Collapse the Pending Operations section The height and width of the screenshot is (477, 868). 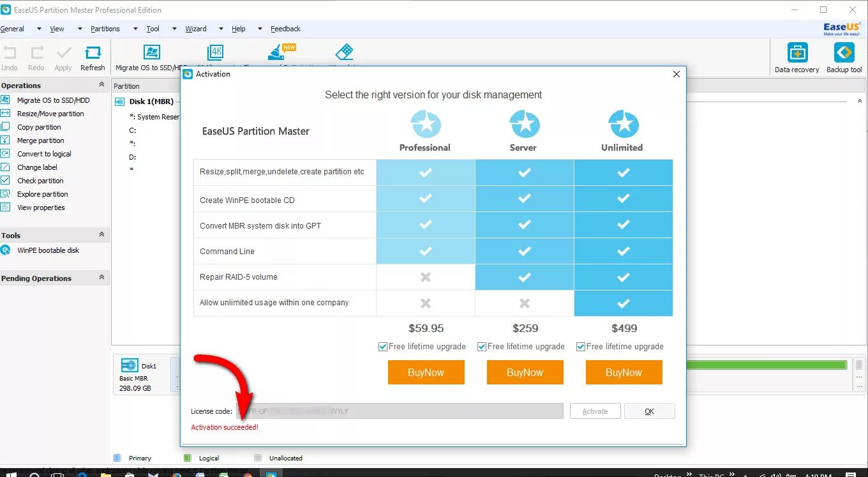tap(101, 278)
